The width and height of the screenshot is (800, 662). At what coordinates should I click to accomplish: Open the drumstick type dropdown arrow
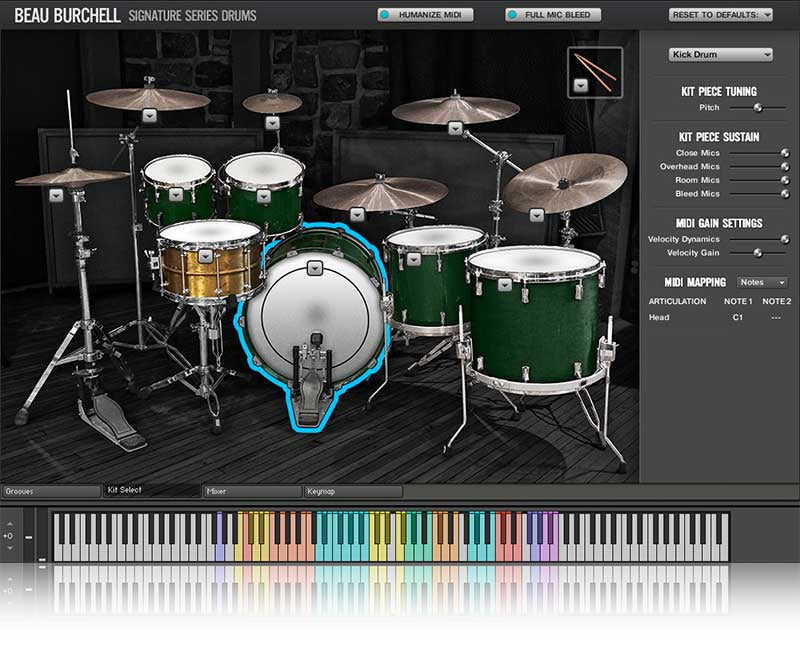coord(581,86)
